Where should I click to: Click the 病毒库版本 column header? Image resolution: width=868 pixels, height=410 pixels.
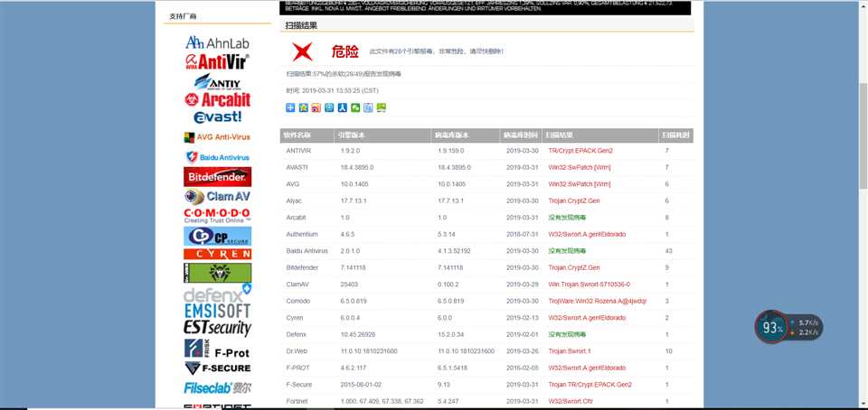(466, 135)
